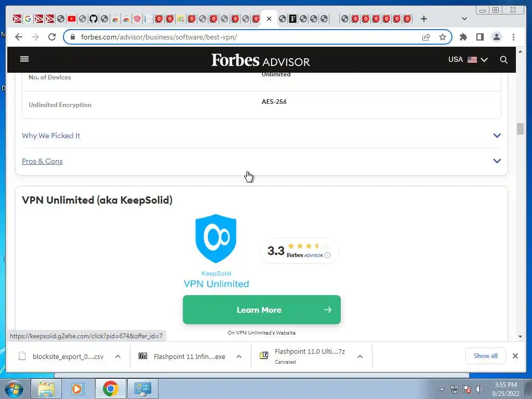532x399 pixels.
Task: Open the blocksite_export csv download
Action: pyautogui.click(x=61, y=356)
